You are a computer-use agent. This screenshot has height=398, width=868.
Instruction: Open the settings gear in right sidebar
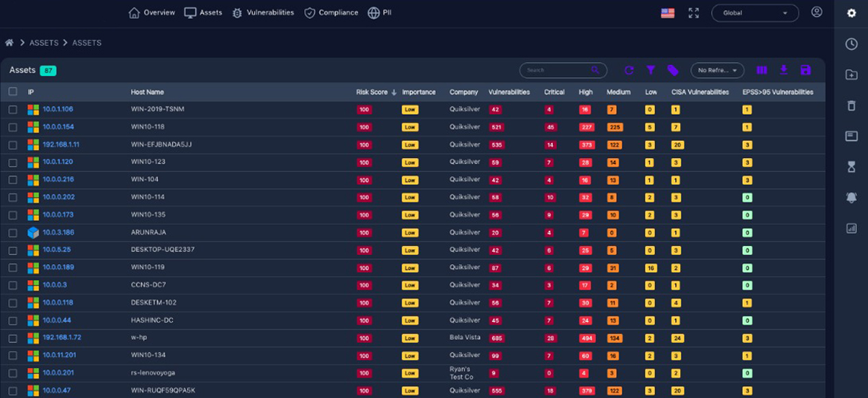(x=852, y=13)
